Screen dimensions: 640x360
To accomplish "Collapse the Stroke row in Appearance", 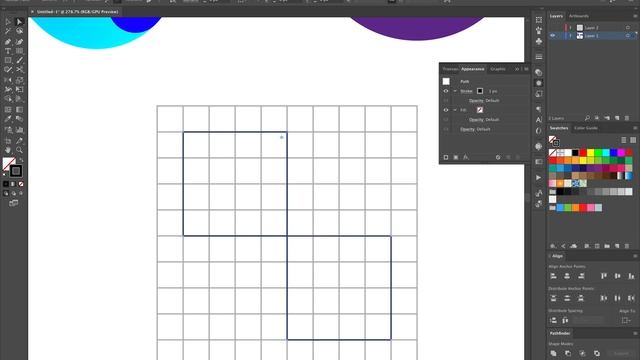I will (x=455, y=91).
